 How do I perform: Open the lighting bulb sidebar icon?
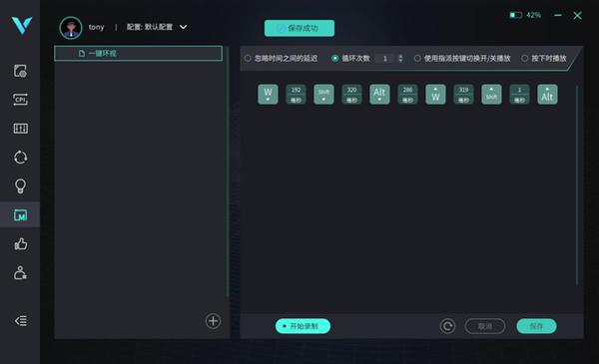[x=20, y=186]
